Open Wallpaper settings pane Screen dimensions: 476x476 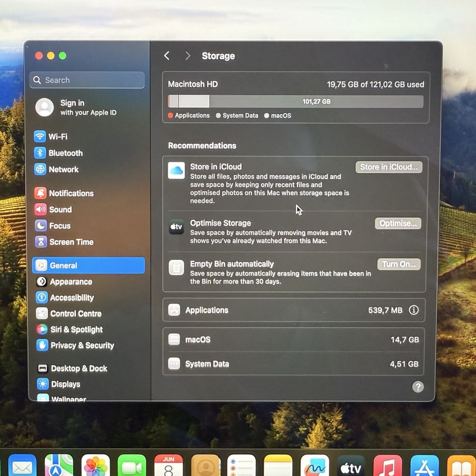click(61, 398)
